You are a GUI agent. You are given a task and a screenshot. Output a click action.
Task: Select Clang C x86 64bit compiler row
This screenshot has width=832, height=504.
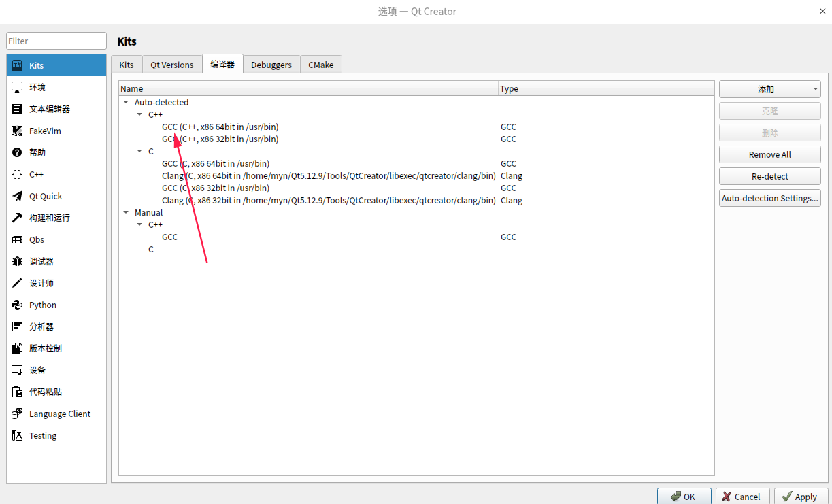pyautogui.click(x=416, y=175)
